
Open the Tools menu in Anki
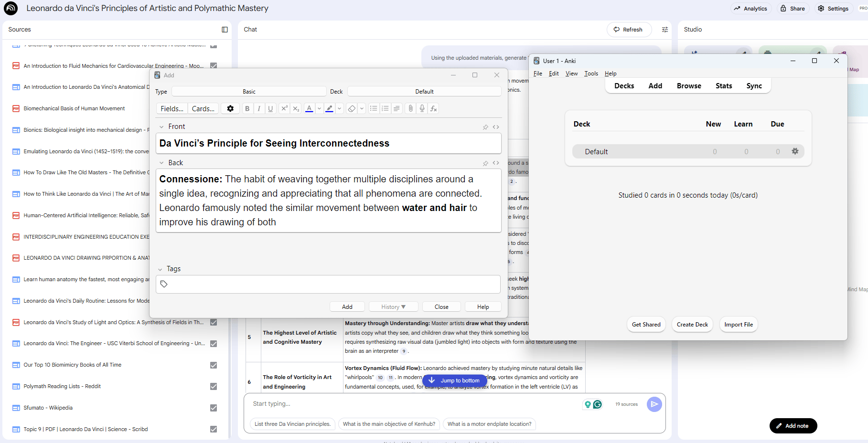[x=591, y=74]
